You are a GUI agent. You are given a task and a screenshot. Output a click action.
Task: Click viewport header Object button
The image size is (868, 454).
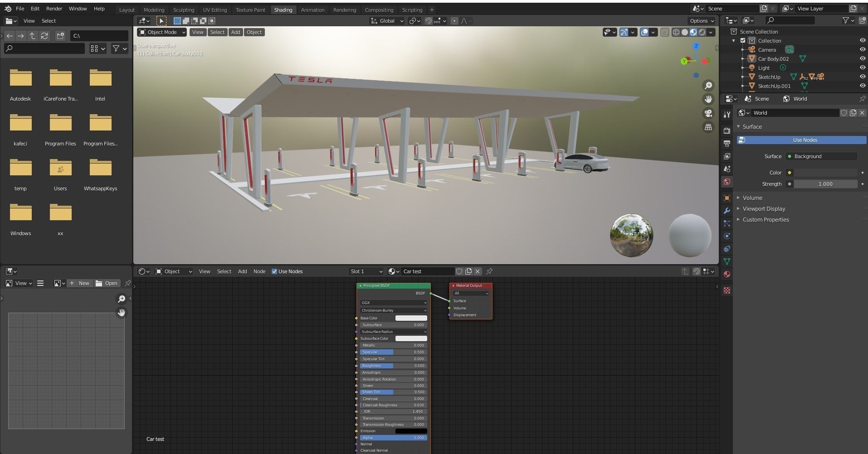pos(254,32)
